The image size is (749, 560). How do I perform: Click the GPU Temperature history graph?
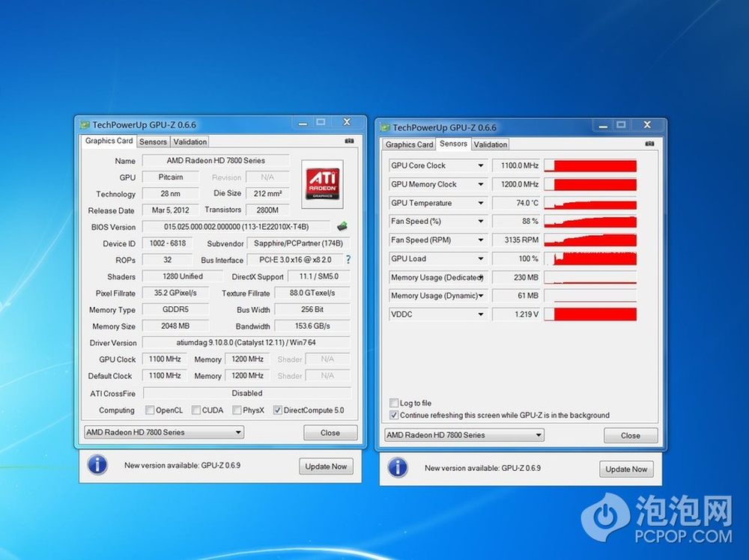coord(590,203)
